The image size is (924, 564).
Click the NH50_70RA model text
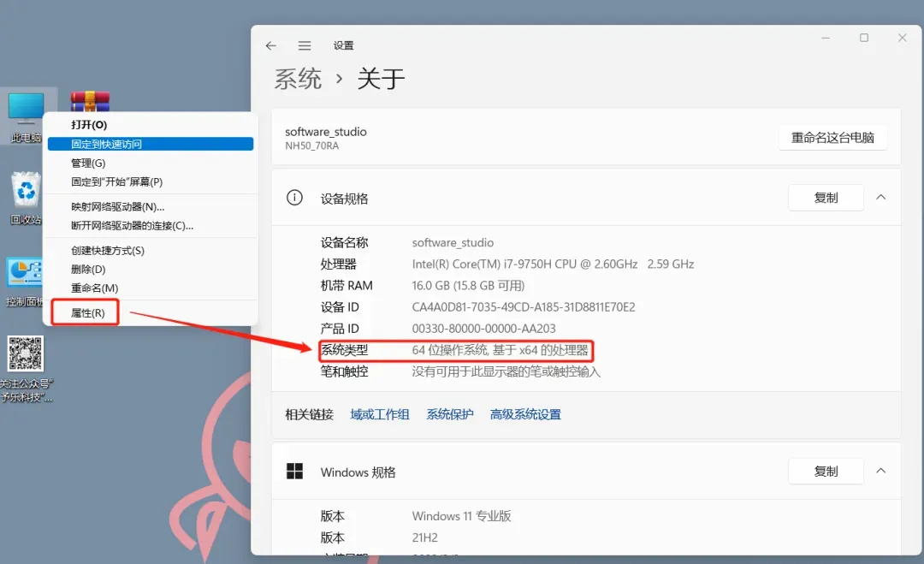[x=311, y=145]
